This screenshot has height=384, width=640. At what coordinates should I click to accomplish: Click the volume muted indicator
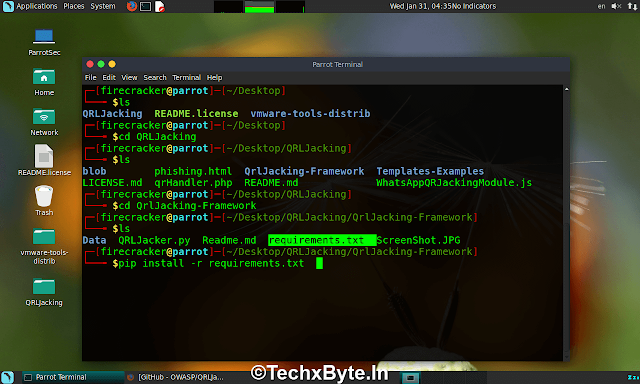616,6
